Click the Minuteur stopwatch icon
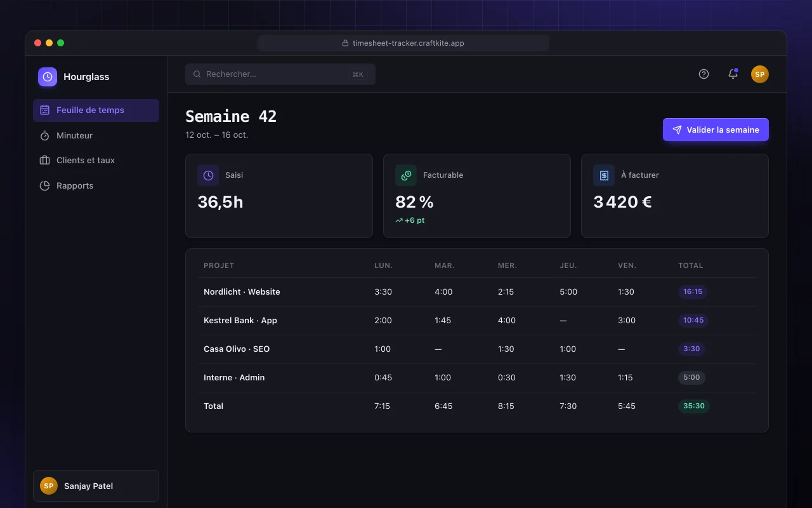 coord(45,135)
